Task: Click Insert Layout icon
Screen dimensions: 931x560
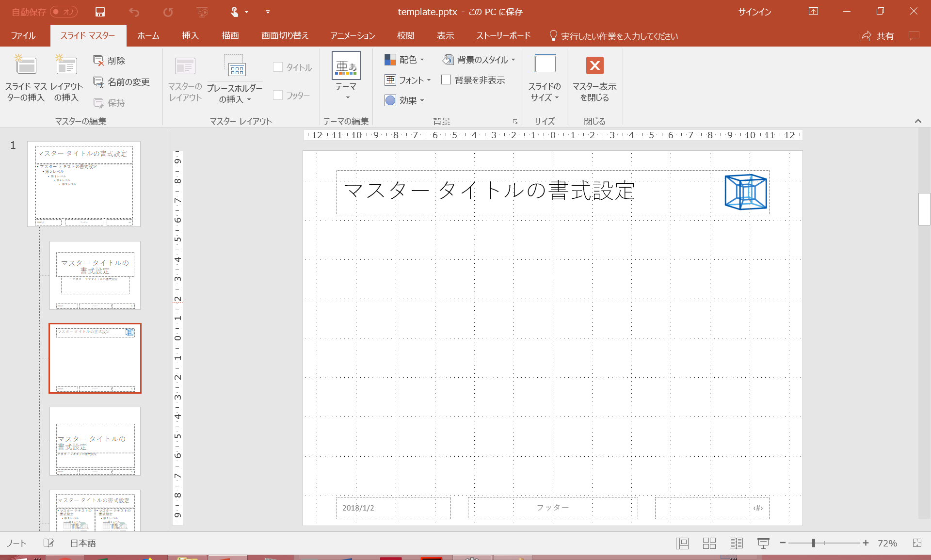Action: (66, 66)
